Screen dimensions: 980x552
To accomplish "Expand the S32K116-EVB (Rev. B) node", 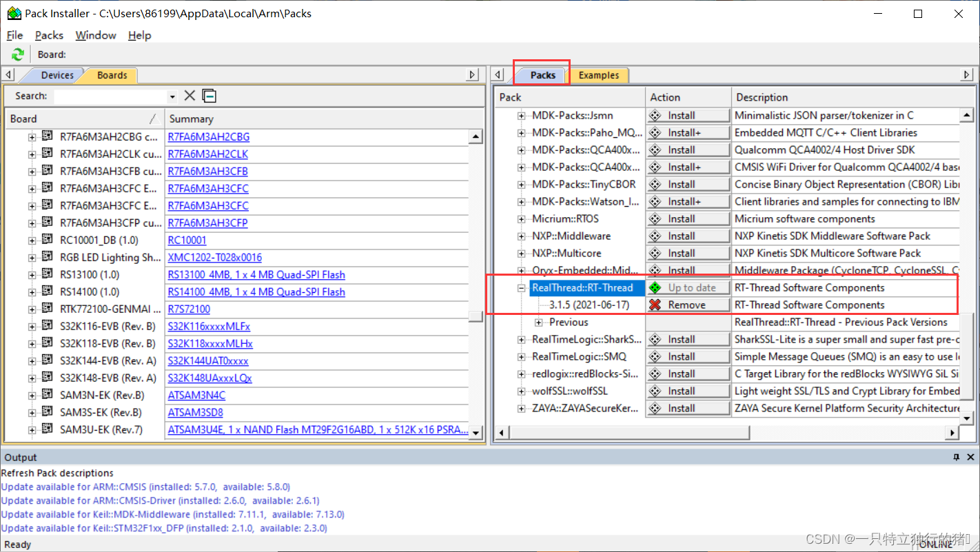I will pyautogui.click(x=32, y=327).
